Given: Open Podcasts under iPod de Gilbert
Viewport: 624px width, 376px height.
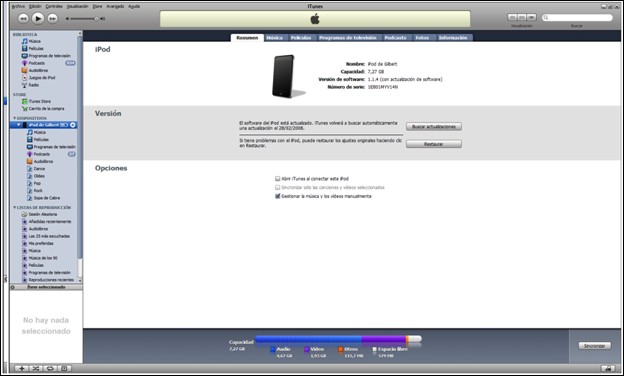Looking at the screenshot, I should pyautogui.click(x=38, y=154).
